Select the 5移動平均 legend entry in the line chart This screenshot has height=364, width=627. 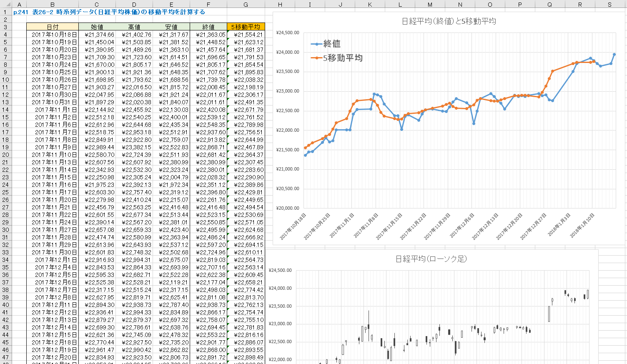pos(337,58)
